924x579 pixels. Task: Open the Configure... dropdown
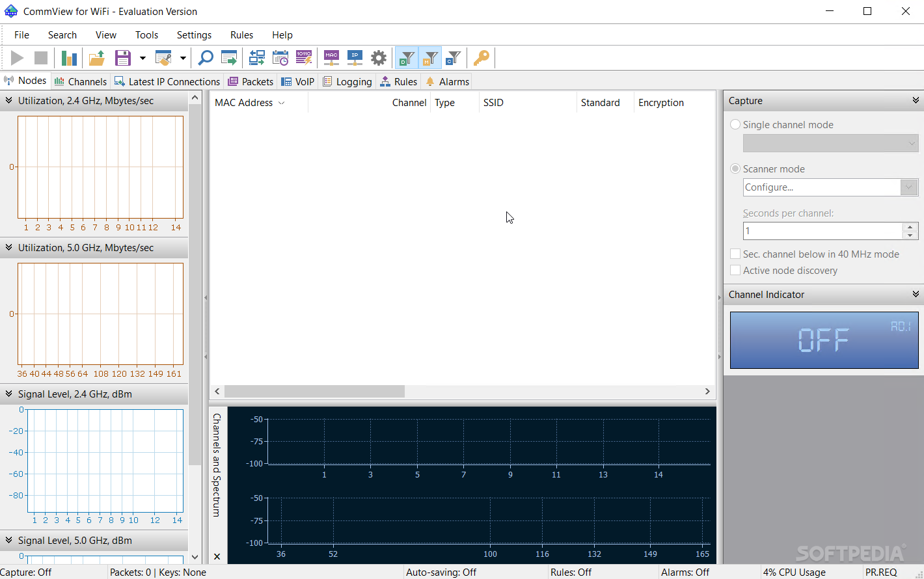[x=831, y=187]
